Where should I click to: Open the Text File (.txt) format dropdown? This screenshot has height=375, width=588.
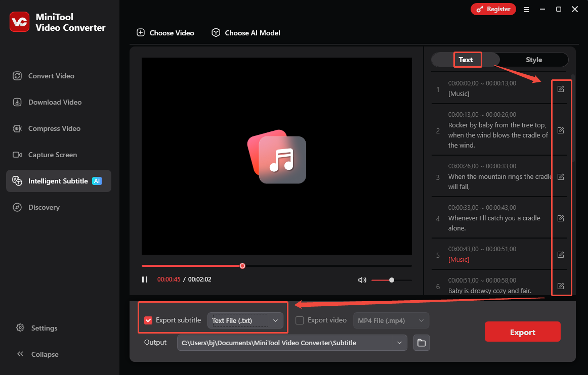point(245,320)
